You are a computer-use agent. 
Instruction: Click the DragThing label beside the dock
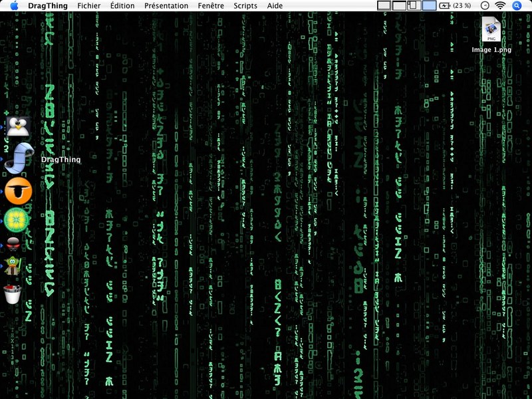61,160
